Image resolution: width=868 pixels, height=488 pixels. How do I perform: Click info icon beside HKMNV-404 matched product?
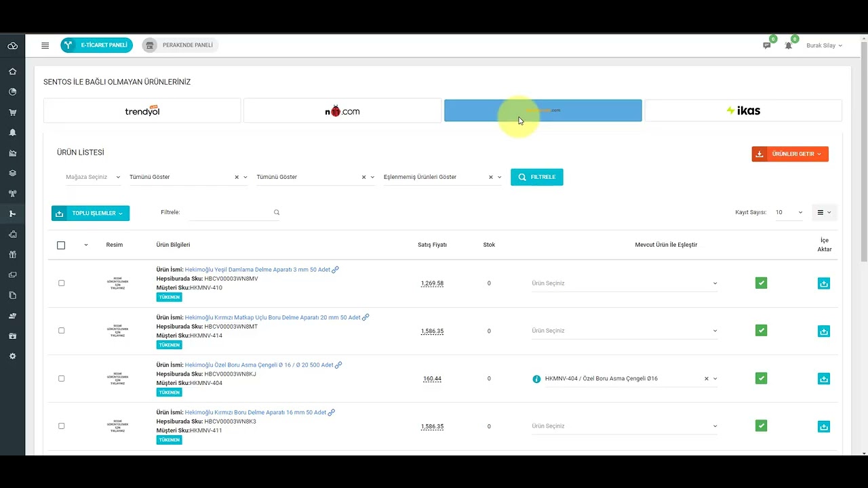pyautogui.click(x=536, y=379)
